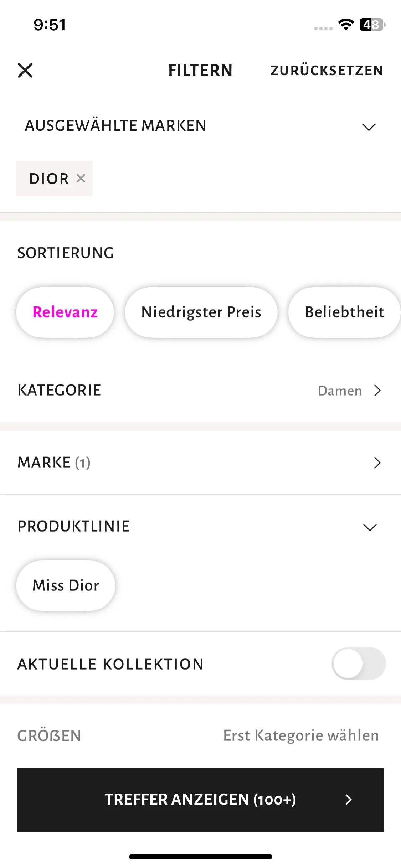The image size is (401, 868).
Task: Reset filters with Zurücksetzen
Action: coord(327,71)
